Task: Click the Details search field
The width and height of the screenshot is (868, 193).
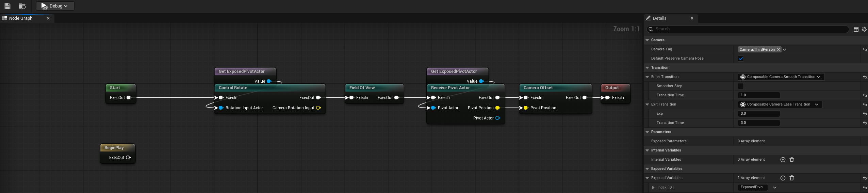Action: coord(749,29)
